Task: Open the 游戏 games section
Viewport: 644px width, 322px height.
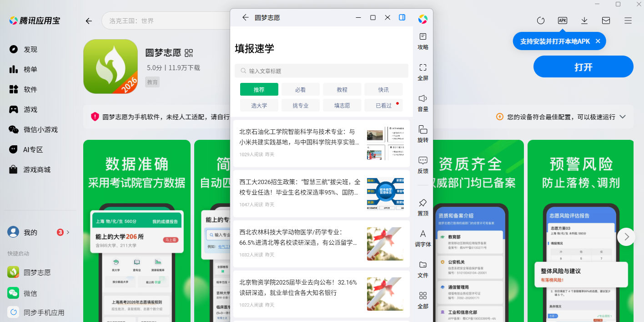Action: (x=23, y=109)
